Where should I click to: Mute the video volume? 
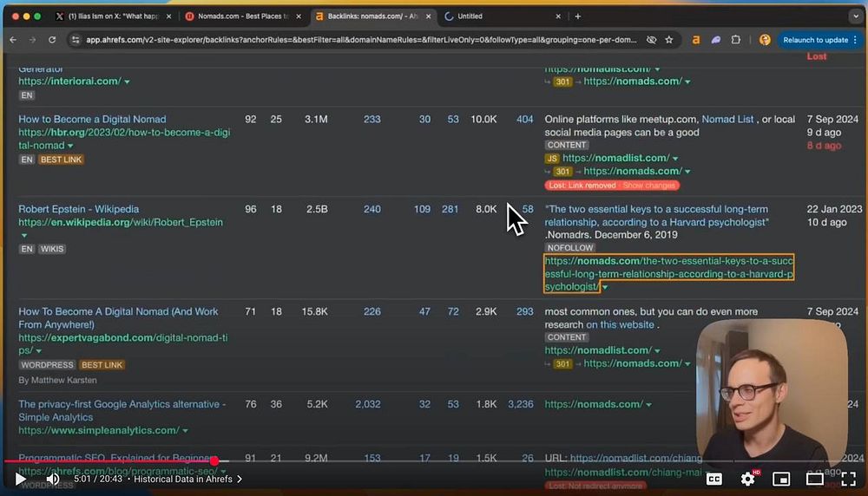[53, 479]
